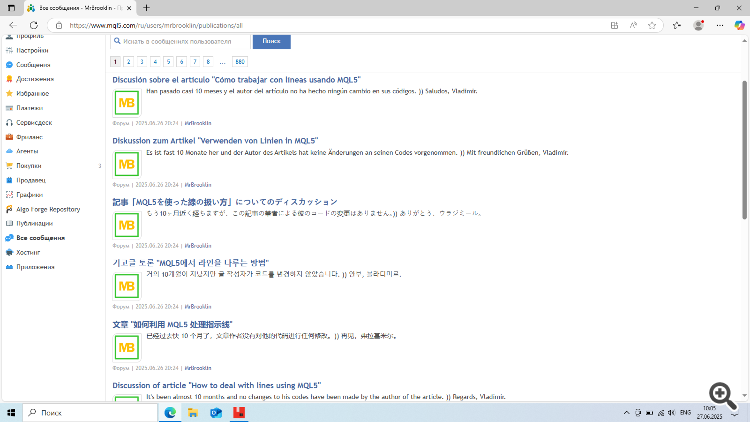Open Windows Start menu
Image resolution: width=750 pixels, height=422 pixels.
coord(11,412)
